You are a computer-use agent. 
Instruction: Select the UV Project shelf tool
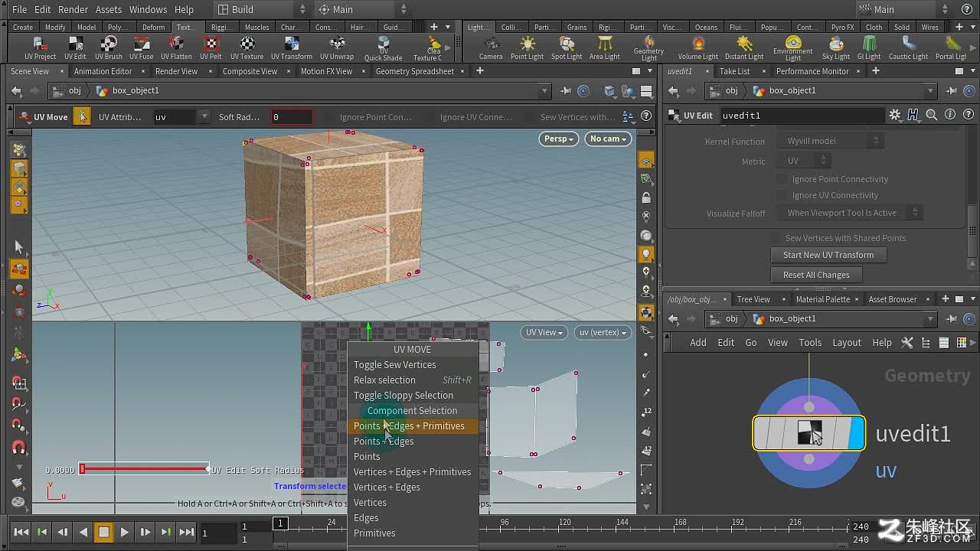pyautogui.click(x=40, y=48)
